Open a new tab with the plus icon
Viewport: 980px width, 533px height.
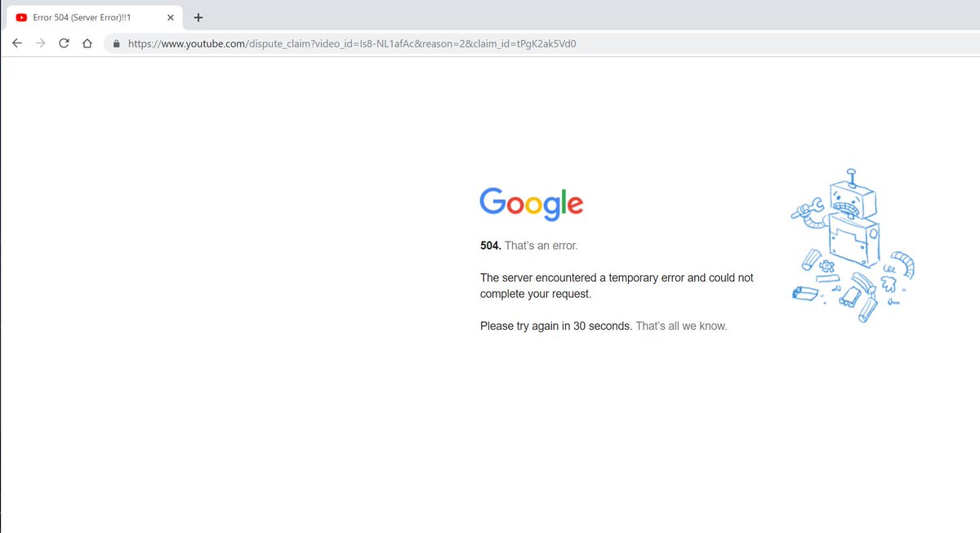coord(198,17)
